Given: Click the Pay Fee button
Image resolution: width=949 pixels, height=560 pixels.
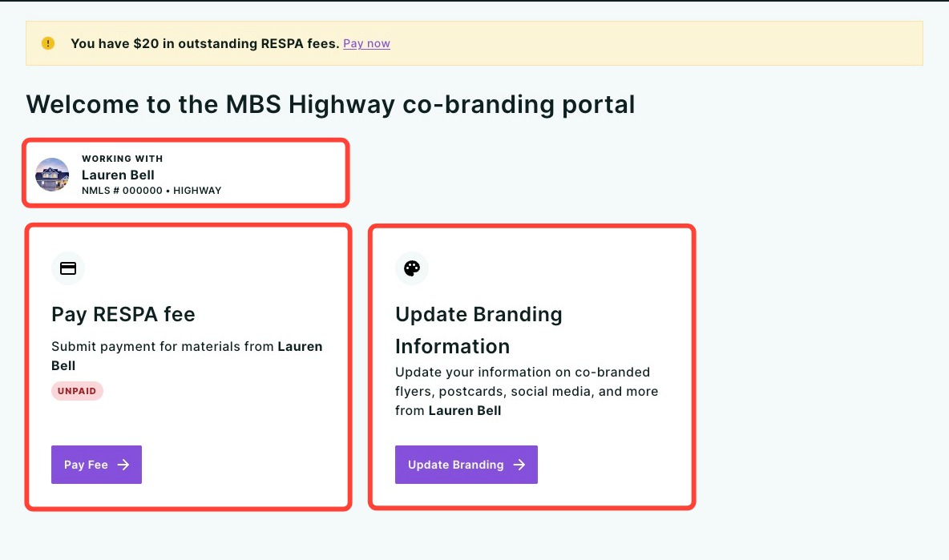Looking at the screenshot, I should click(x=96, y=465).
